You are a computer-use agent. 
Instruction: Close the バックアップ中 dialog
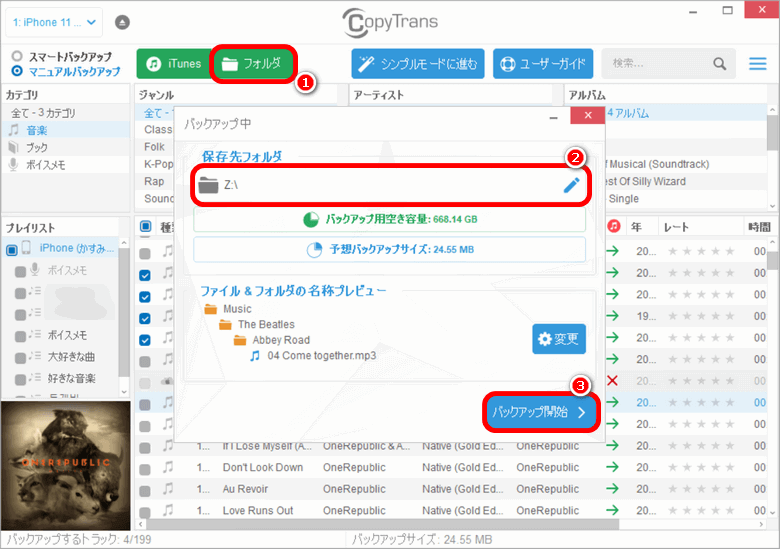[588, 115]
